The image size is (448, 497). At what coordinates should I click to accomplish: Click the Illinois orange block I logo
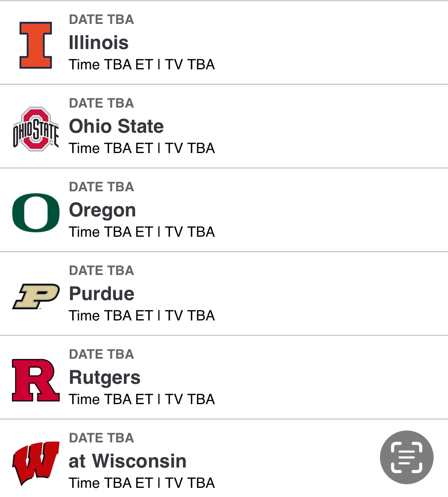(36, 45)
